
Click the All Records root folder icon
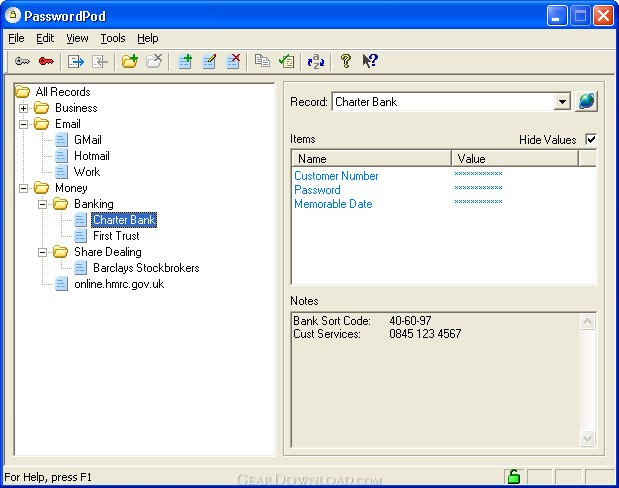click(23, 92)
